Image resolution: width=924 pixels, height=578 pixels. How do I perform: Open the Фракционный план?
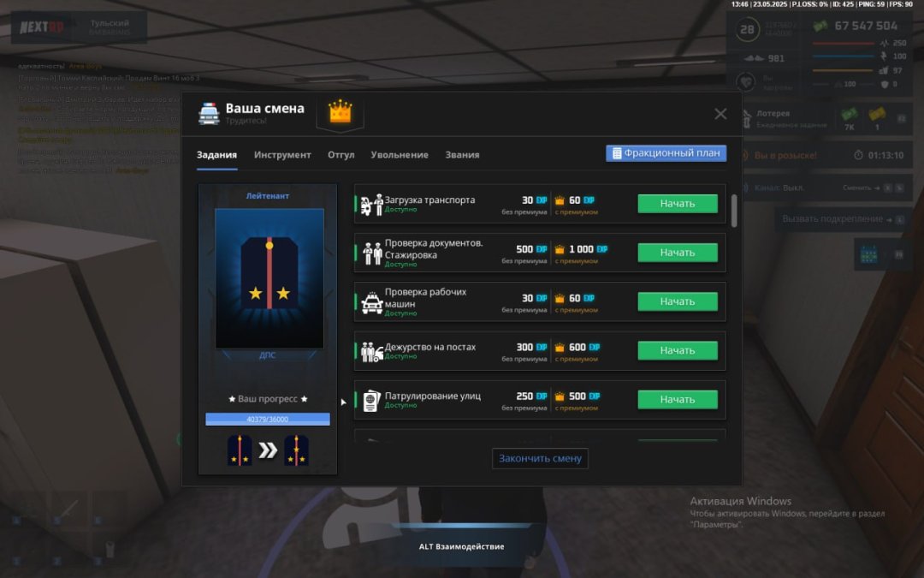[x=666, y=153]
